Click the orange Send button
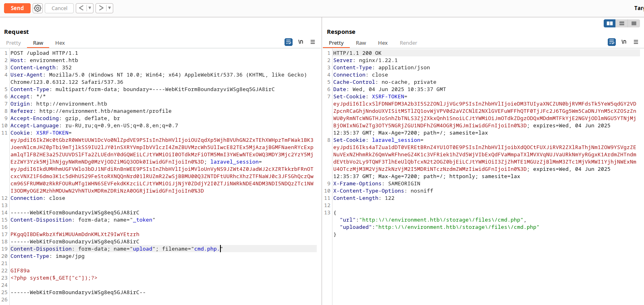The width and height of the screenshot is (644, 305). pos(17,8)
